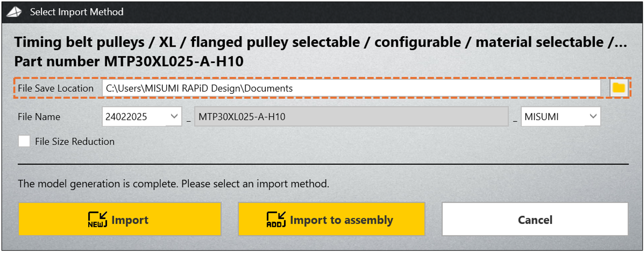This screenshot has width=644, height=253.
Task: Cancel the import dialog
Action: (535, 220)
